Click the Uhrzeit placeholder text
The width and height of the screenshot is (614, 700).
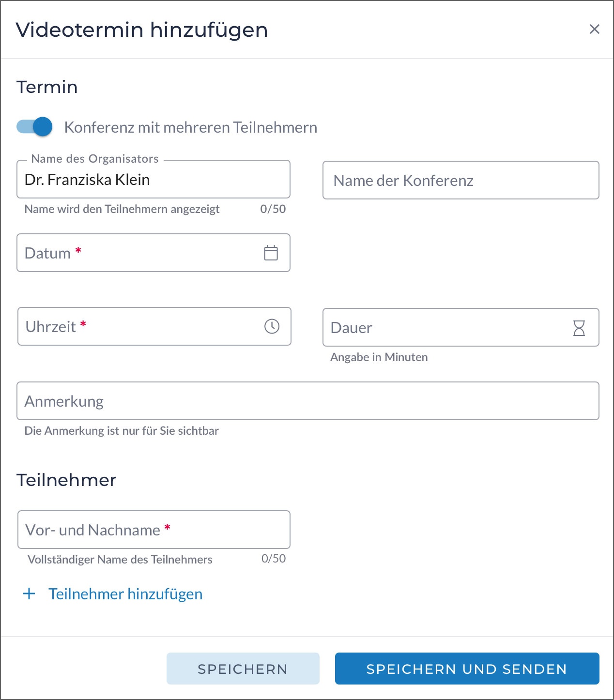click(x=50, y=327)
